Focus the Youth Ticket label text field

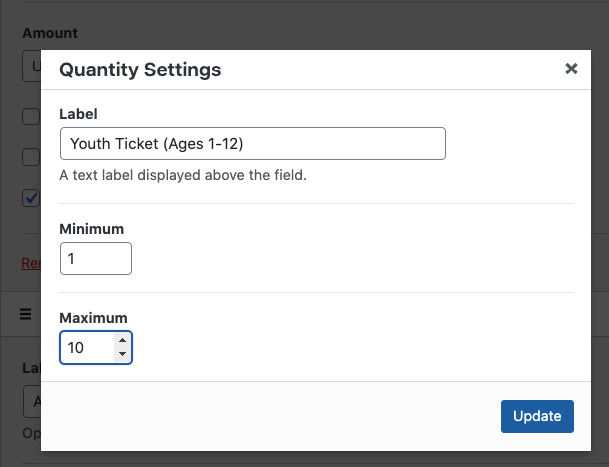click(252, 144)
